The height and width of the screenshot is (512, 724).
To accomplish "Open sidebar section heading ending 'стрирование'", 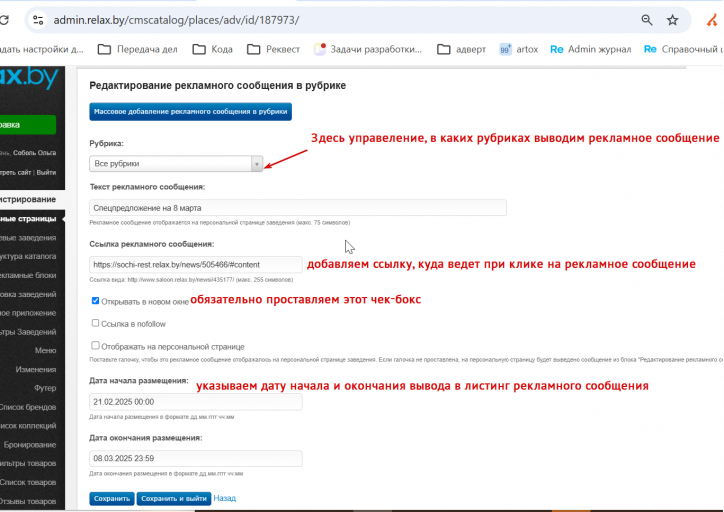I will (x=28, y=199).
